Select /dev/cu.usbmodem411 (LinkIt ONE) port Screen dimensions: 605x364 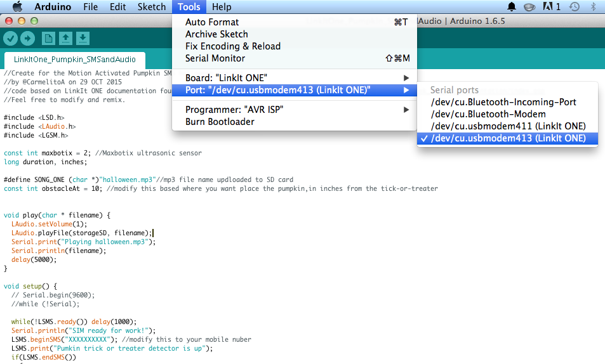pos(507,126)
